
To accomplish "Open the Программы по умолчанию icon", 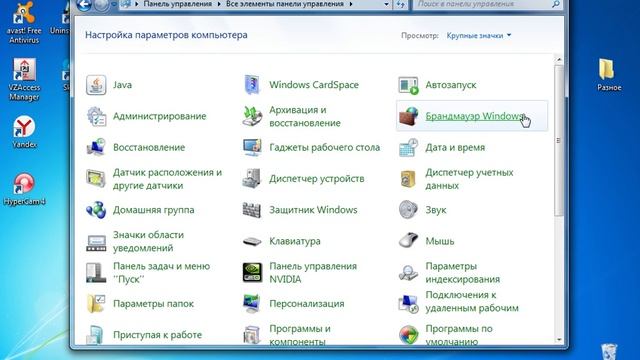I will (x=409, y=335).
